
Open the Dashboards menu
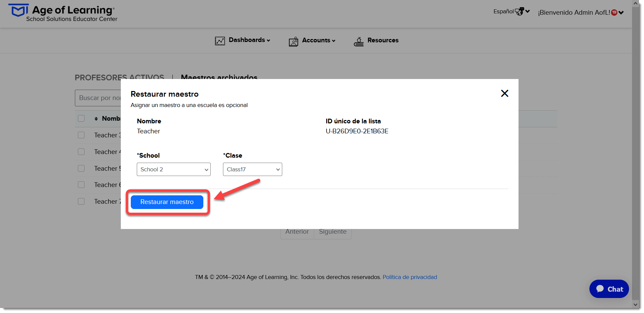click(249, 40)
